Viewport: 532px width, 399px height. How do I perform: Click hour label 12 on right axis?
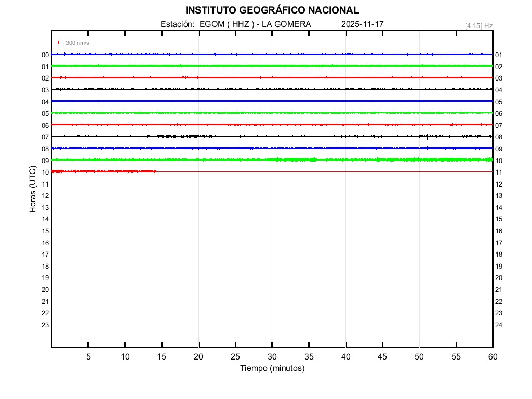pos(499,184)
